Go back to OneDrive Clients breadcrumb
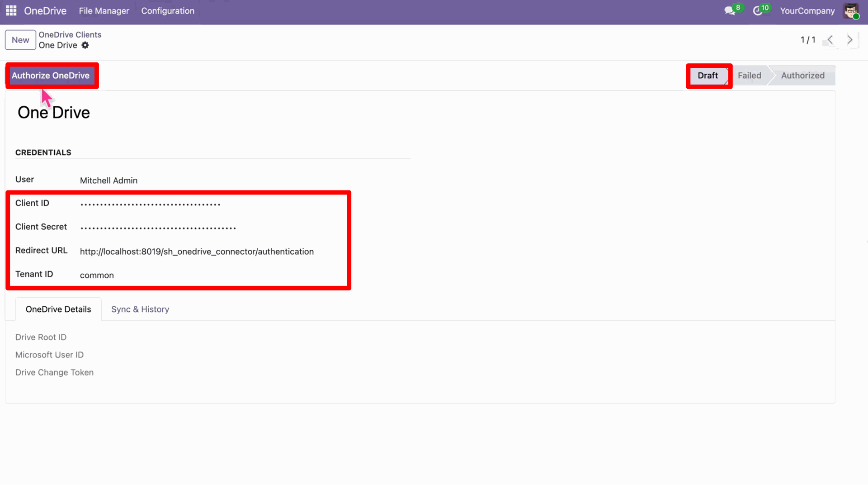The image size is (868, 485). tap(70, 35)
